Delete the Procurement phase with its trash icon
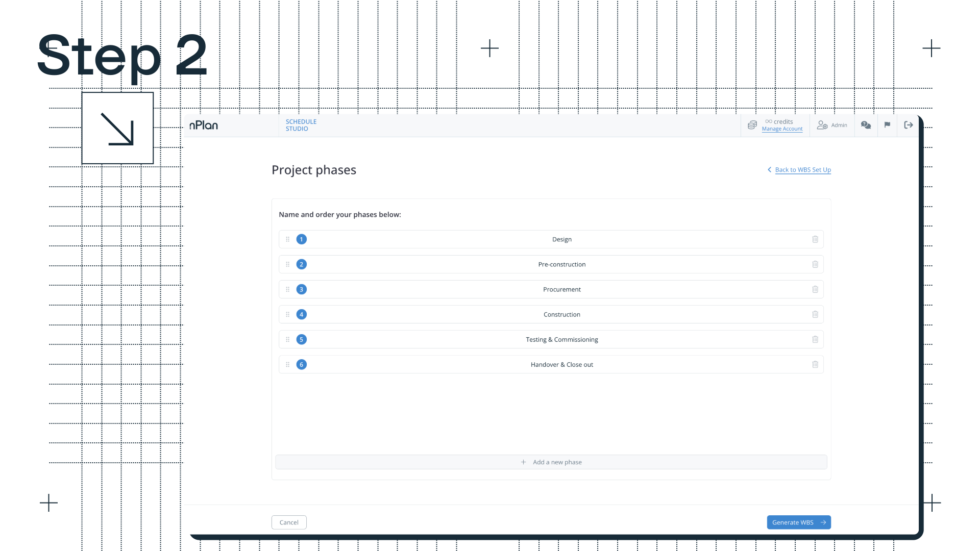 point(815,289)
